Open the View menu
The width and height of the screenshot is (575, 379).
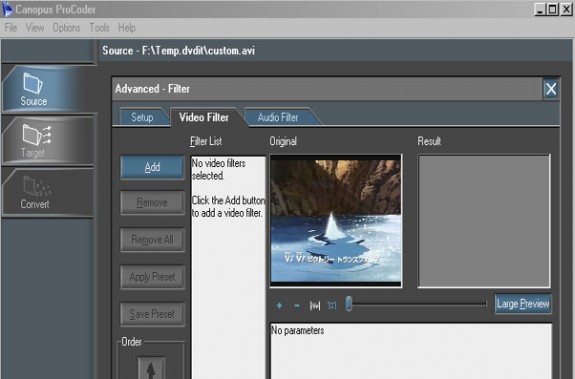coord(35,27)
